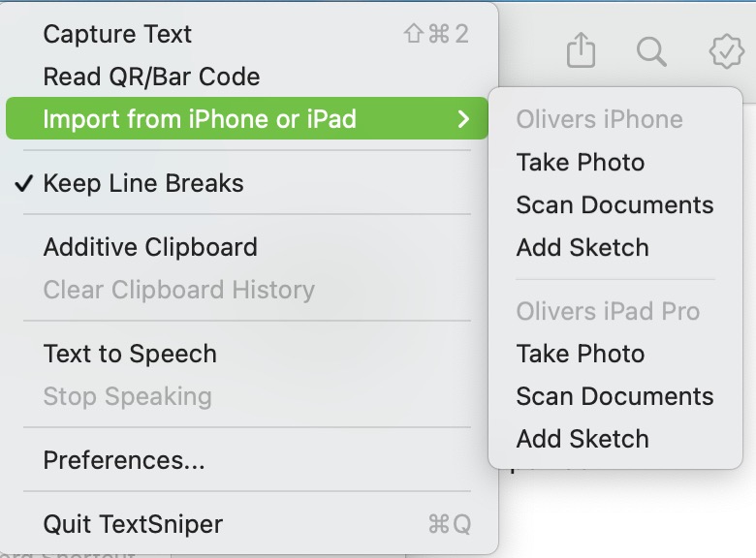Viewport: 756px width, 558px height.
Task: Scan Documents using Olivers iPad Pro
Action: point(615,396)
